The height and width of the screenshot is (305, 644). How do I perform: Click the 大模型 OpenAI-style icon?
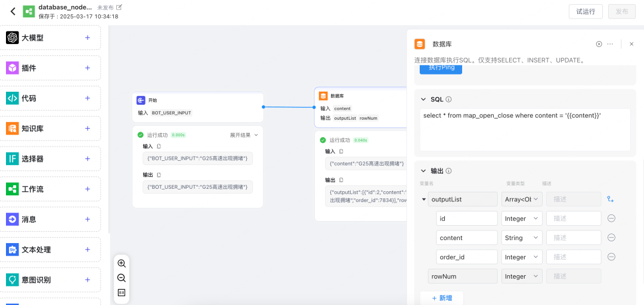(x=13, y=38)
